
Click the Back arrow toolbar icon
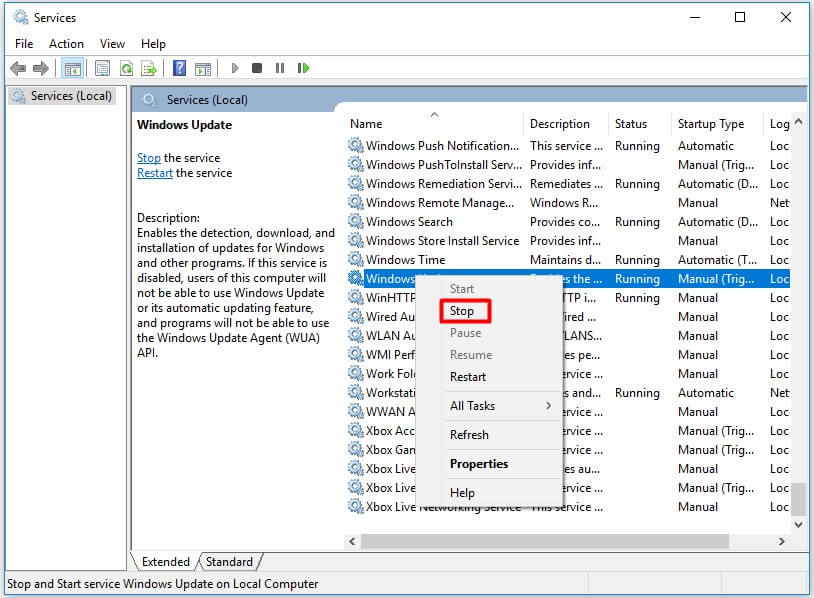tap(18, 68)
